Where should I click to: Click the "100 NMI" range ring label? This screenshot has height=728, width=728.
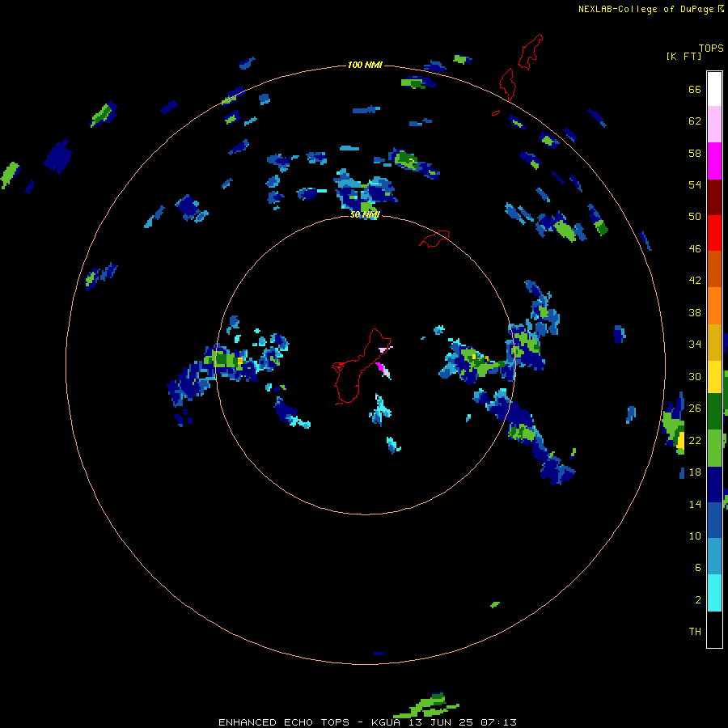tap(365, 65)
